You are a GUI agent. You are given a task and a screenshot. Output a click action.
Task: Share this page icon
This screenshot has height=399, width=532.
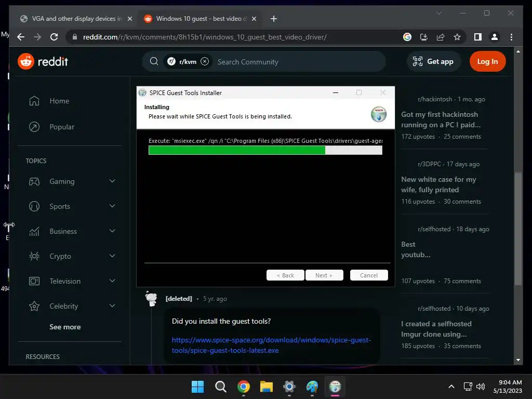pos(441,37)
